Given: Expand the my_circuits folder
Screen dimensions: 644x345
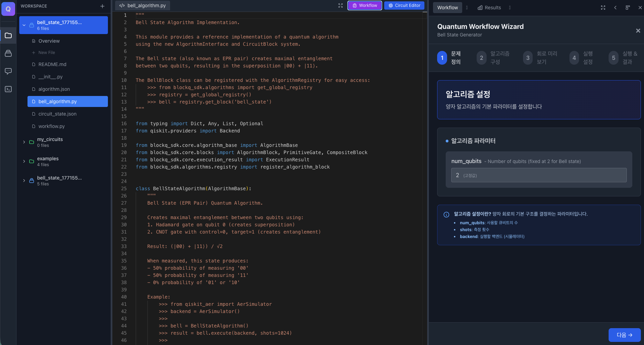Looking at the screenshot, I should pos(24,142).
